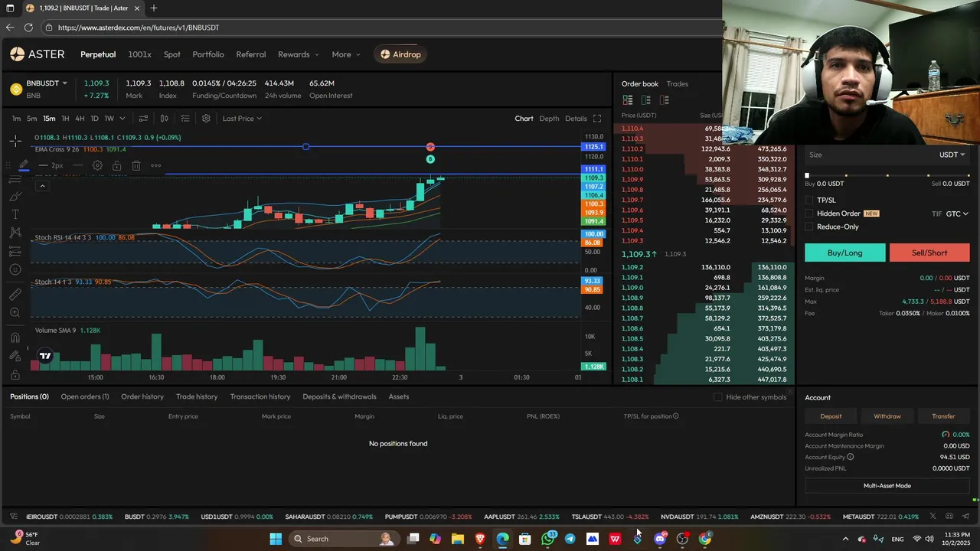980x551 pixels.
Task: Open the Telegram link in footer
Action: (x=965, y=517)
